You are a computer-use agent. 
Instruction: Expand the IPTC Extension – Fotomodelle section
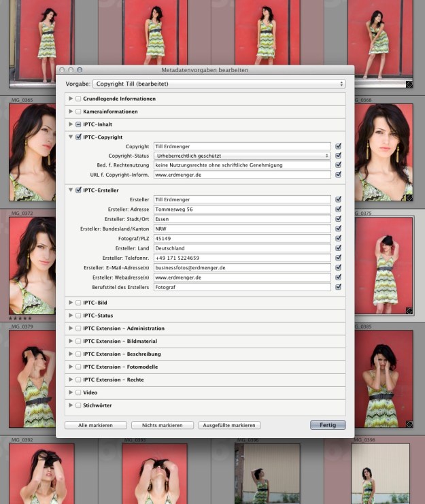[x=71, y=367]
